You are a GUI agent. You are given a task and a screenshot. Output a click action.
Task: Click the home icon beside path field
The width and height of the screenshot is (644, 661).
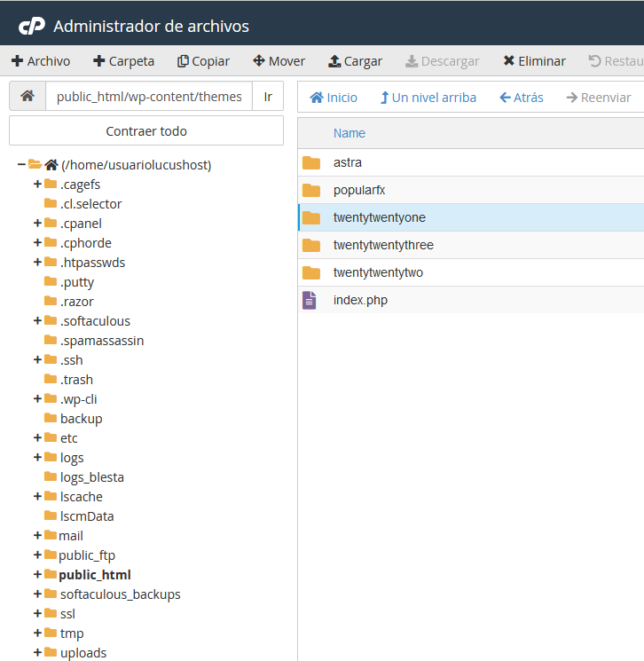[27, 96]
